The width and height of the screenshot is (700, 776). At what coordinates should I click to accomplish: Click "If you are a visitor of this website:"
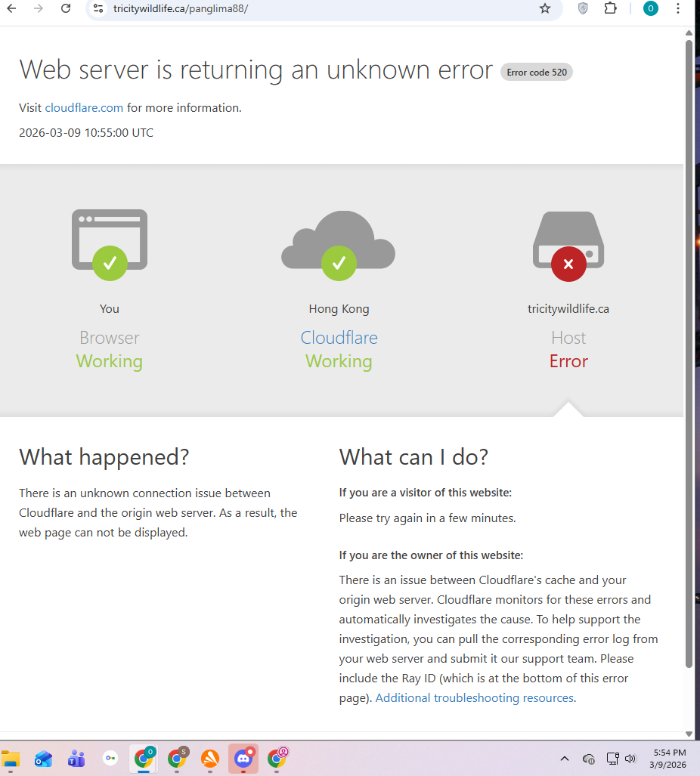[426, 493]
